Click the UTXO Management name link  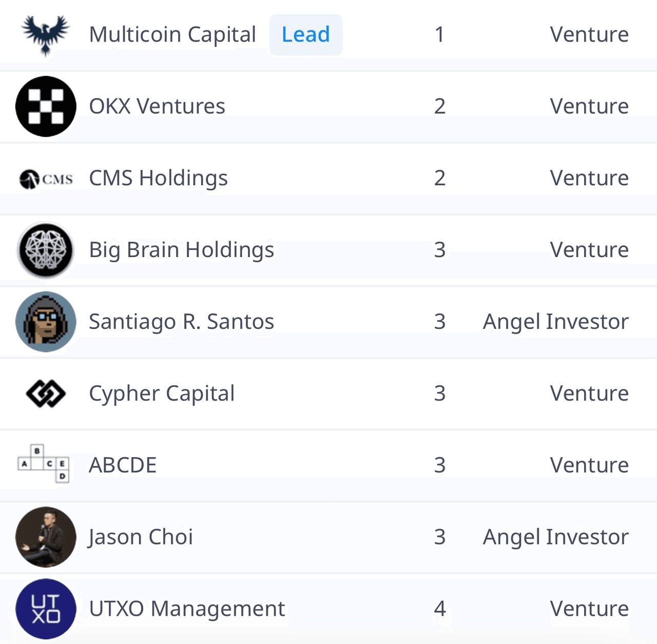pos(187,609)
